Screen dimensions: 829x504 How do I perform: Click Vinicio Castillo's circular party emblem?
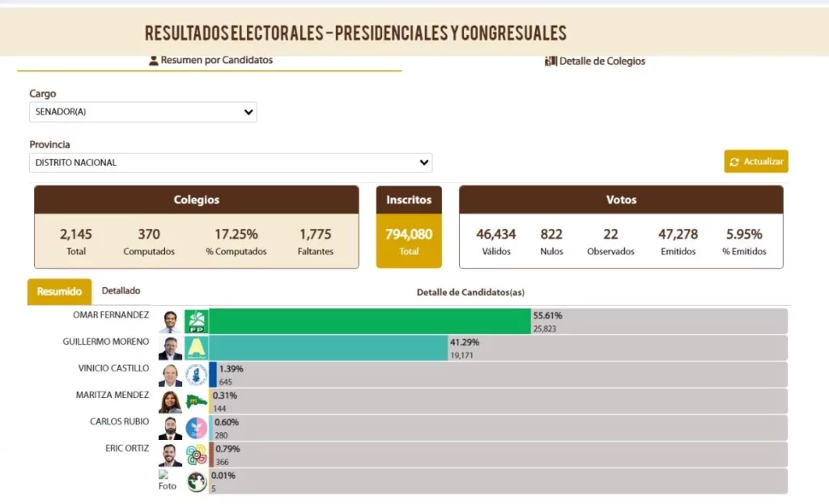click(x=197, y=375)
